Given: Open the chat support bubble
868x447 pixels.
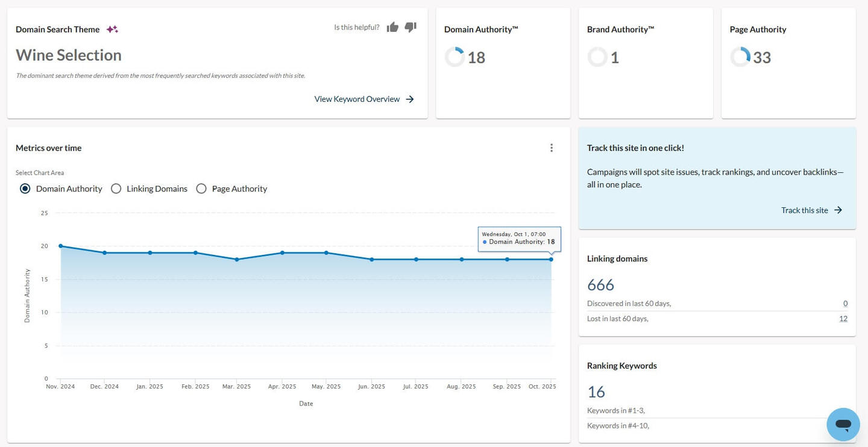Looking at the screenshot, I should pos(843,424).
